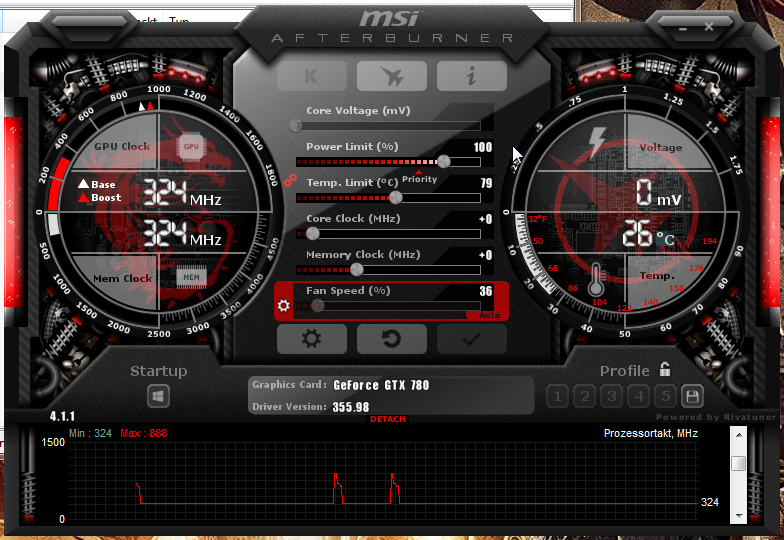Image resolution: width=784 pixels, height=540 pixels.
Task: Click the Core Clock slider handle
Action: pyautogui.click(x=312, y=234)
